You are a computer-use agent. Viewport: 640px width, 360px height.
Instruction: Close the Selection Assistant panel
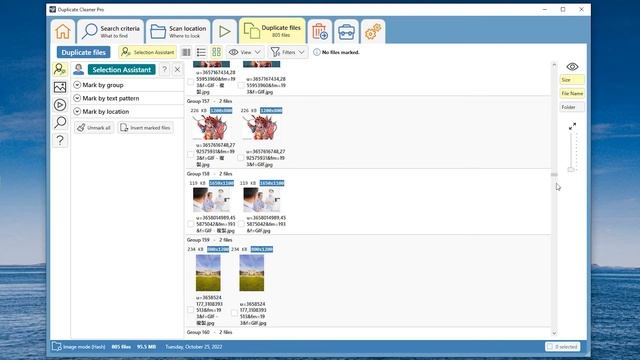(x=177, y=70)
